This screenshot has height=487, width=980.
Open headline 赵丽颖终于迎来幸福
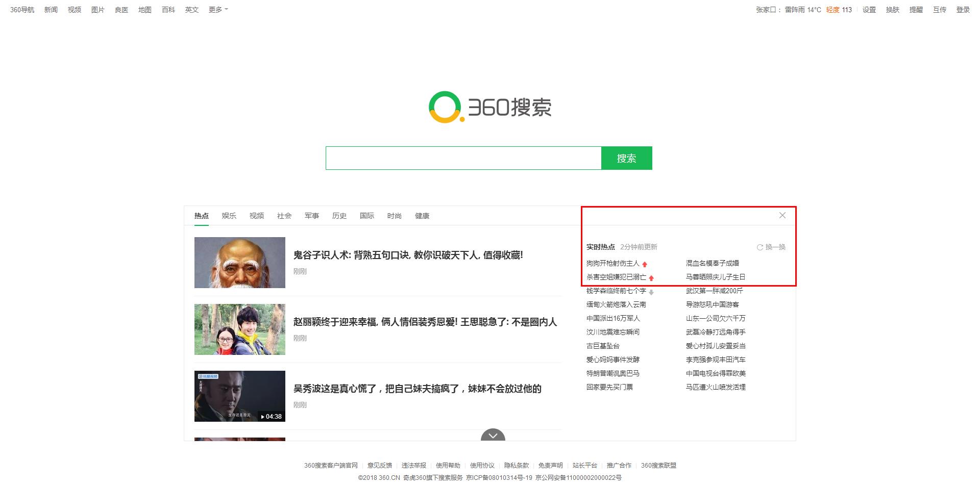(x=425, y=322)
